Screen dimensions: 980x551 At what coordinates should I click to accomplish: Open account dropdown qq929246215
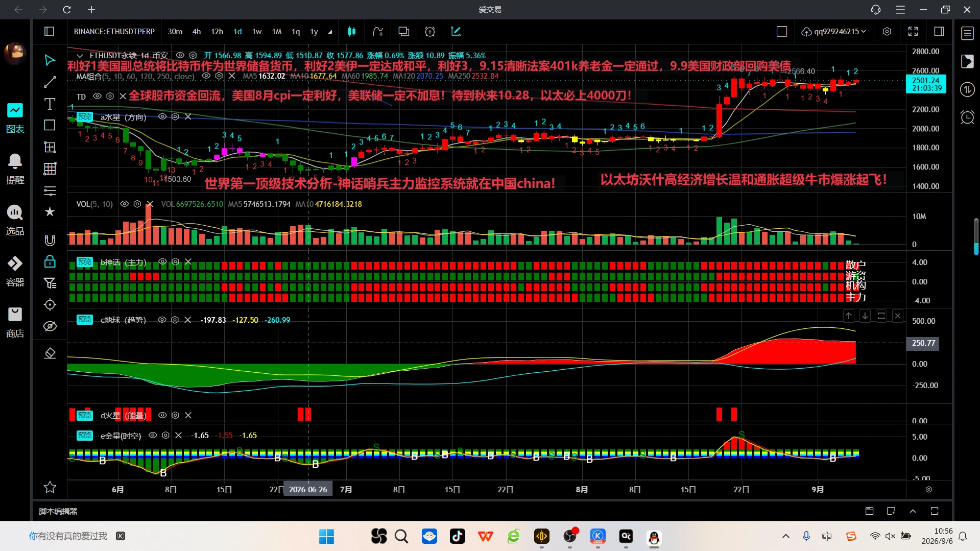point(833,32)
